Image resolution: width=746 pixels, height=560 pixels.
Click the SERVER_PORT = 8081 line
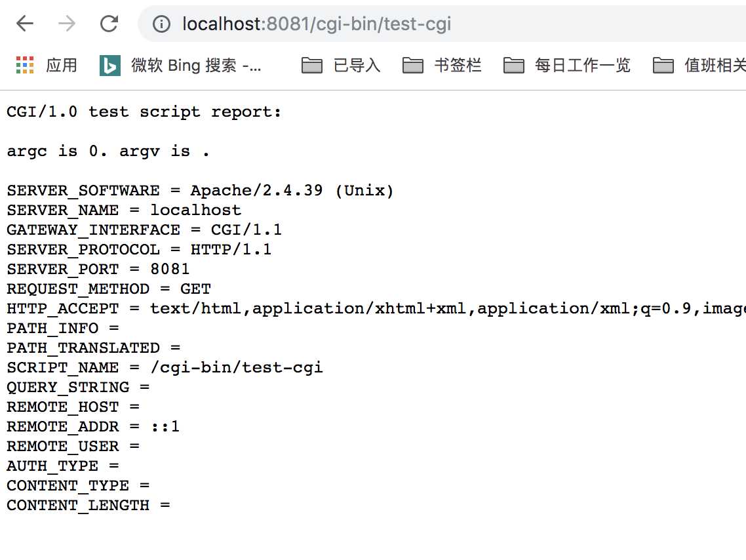[x=98, y=270]
